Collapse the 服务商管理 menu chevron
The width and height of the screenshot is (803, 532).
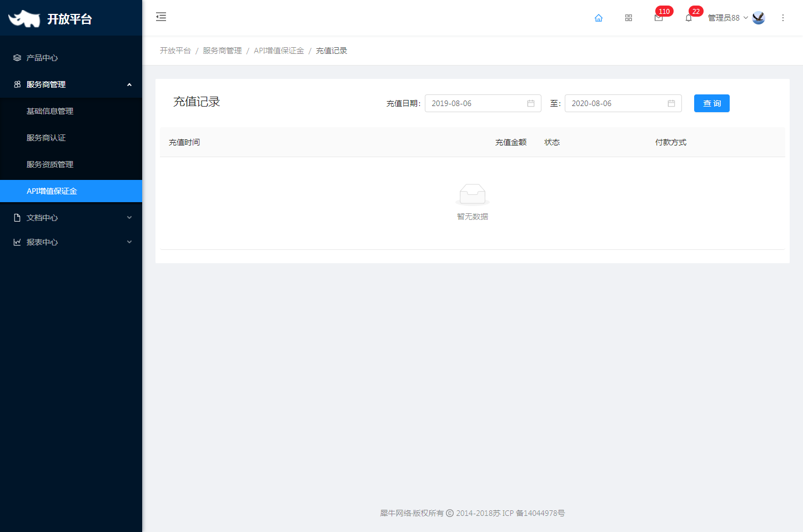click(129, 84)
